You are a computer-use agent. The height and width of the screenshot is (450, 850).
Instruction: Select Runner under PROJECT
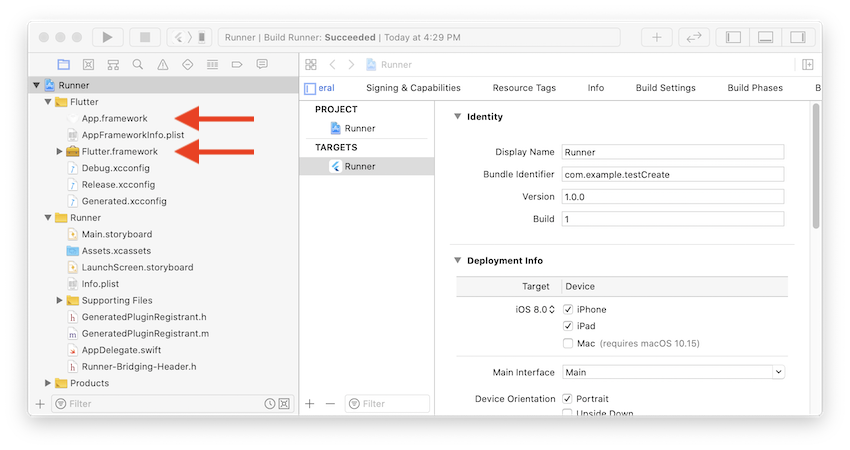tap(366, 128)
